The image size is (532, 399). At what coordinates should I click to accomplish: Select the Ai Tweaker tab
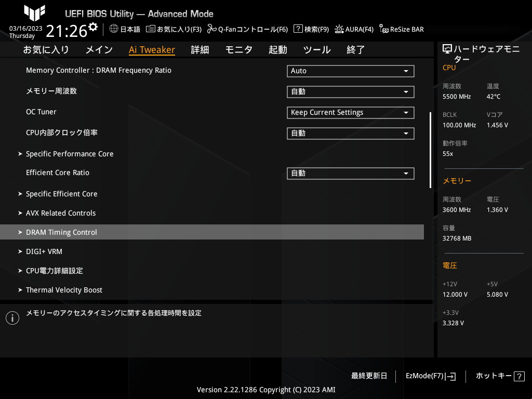(x=152, y=50)
